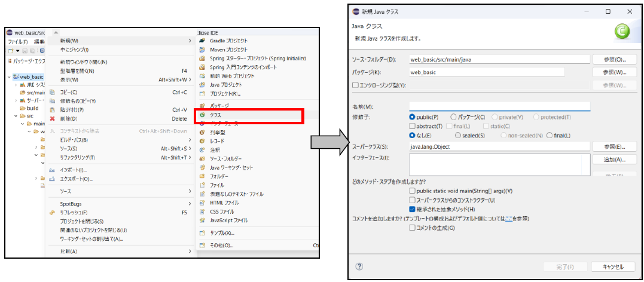Click the 列挙型 (enum) icon
The image size is (644, 282).
click(x=202, y=132)
